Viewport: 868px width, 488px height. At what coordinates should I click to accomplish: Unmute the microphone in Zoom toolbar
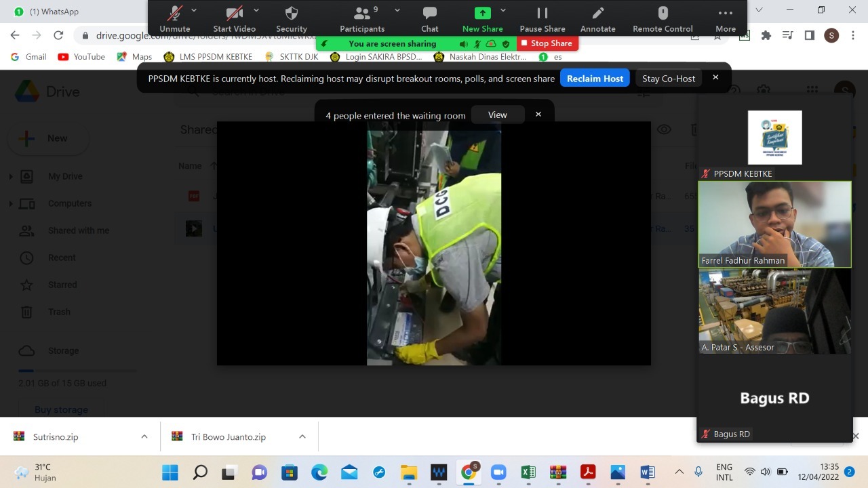(175, 18)
